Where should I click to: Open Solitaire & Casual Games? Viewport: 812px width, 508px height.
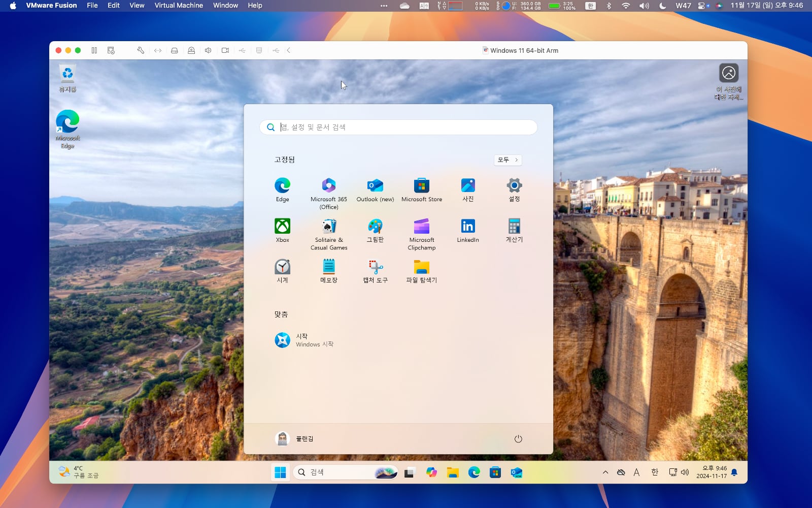329,234
